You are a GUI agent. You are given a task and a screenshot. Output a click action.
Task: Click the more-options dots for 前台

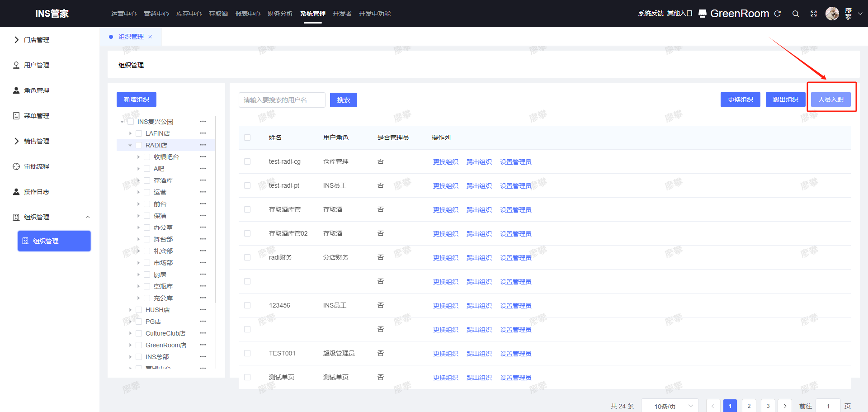click(x=203, y=204)
